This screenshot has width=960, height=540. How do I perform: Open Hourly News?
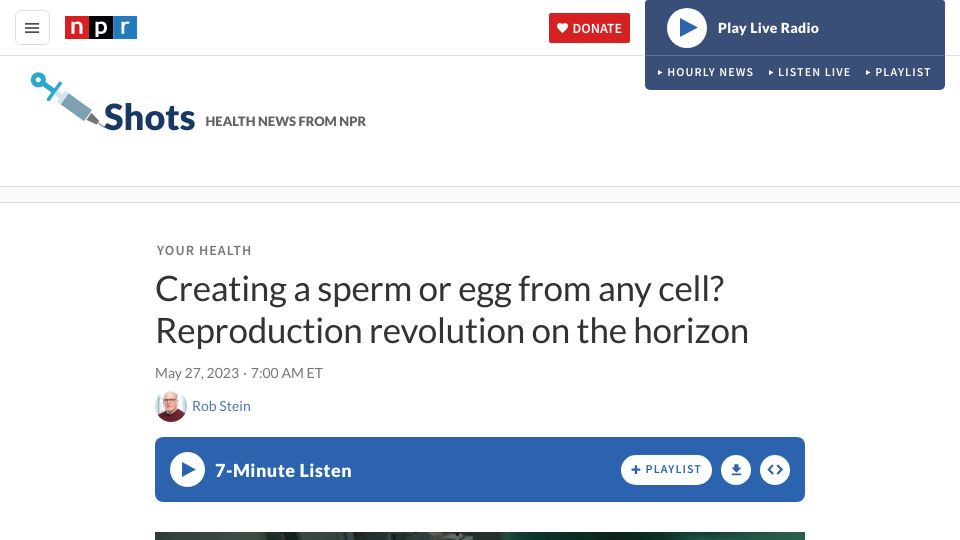(x=705, y=72)
